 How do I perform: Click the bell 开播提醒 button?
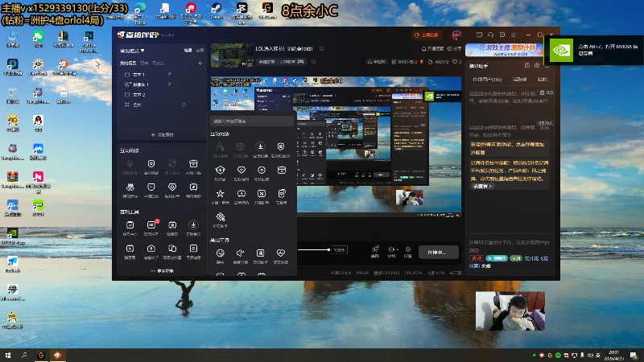pos(432,48)
